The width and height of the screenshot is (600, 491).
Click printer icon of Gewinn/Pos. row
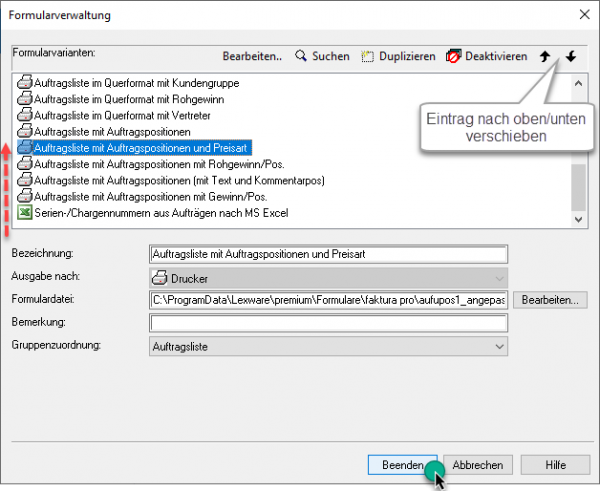(x=25, y=196)
